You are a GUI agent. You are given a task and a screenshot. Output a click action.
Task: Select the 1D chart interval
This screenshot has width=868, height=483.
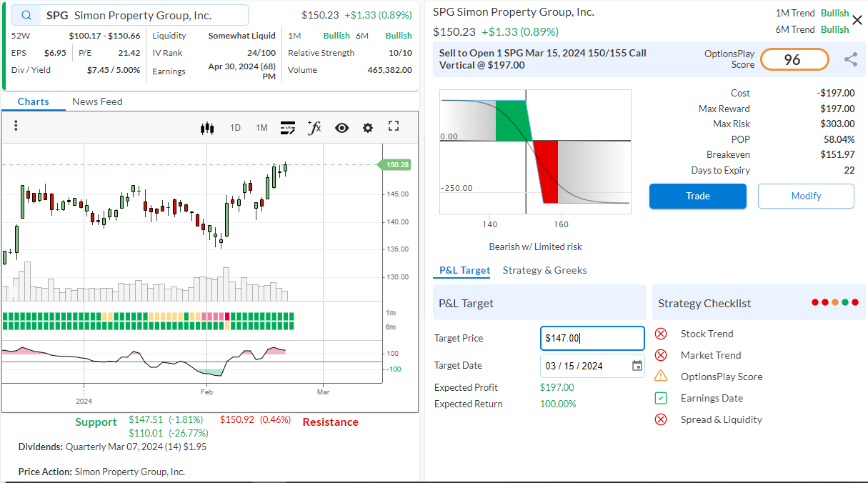click(x=235, y=128)
